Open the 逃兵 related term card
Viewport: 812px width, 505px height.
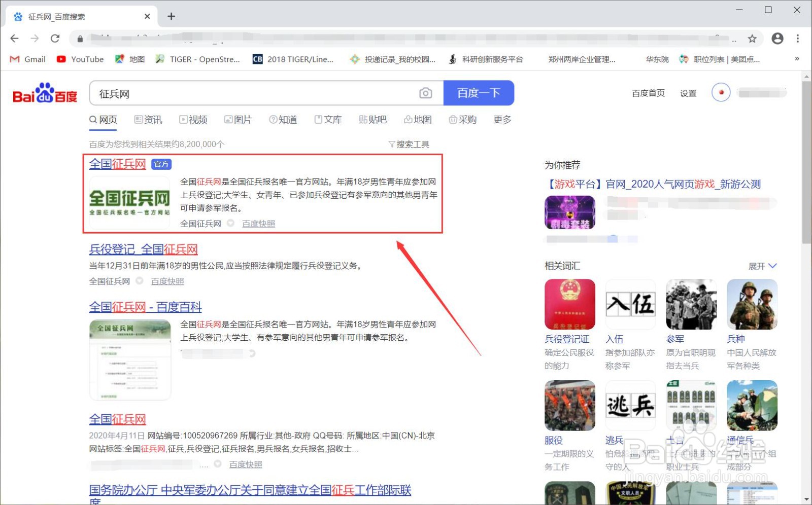pyautogui.click(x=630, y=426)
